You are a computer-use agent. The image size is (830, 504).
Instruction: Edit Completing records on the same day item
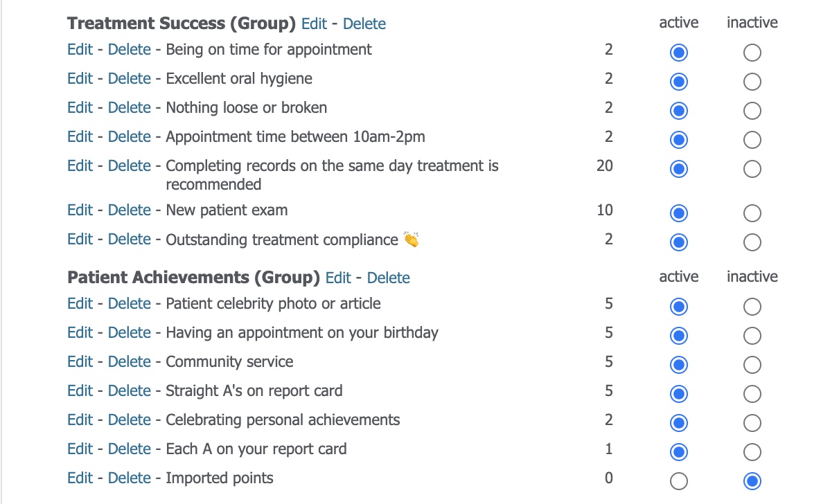click(x=80, y=165)
